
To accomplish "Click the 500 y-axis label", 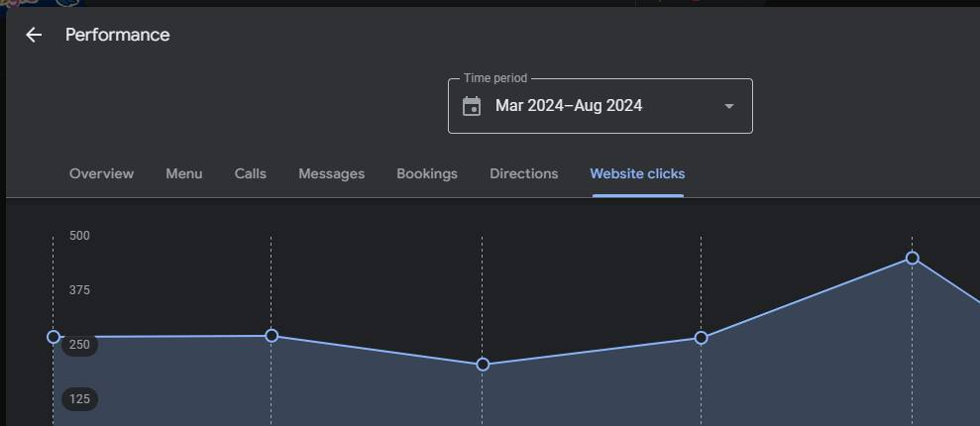I will (x=79, y=236).
